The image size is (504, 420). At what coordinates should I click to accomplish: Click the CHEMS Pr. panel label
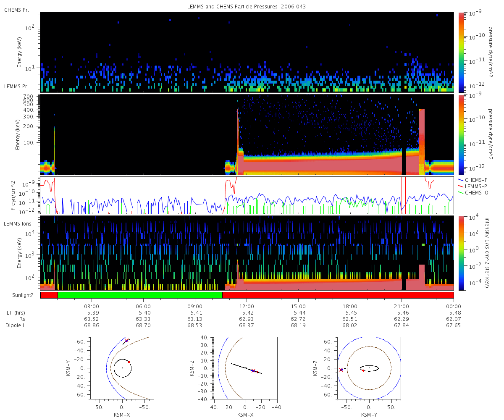tap(16, 10)
